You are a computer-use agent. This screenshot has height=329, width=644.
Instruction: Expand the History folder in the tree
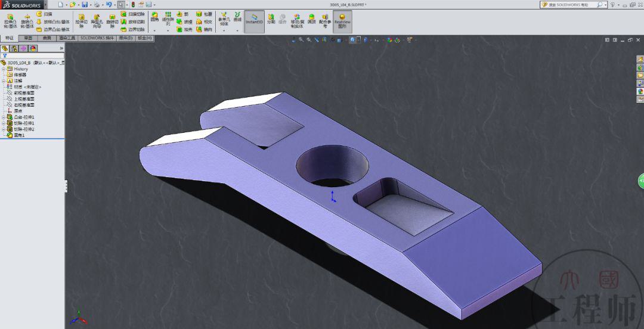tap(3, 69)
